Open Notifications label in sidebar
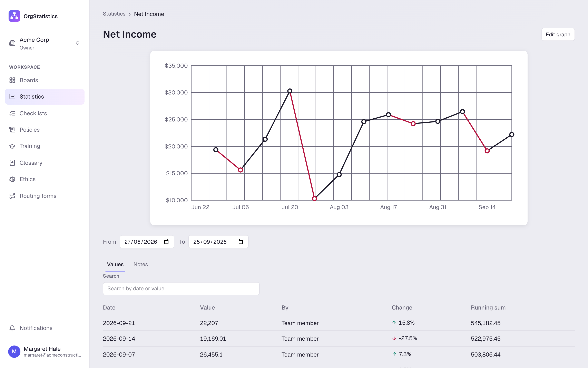 tap(36, 328)
